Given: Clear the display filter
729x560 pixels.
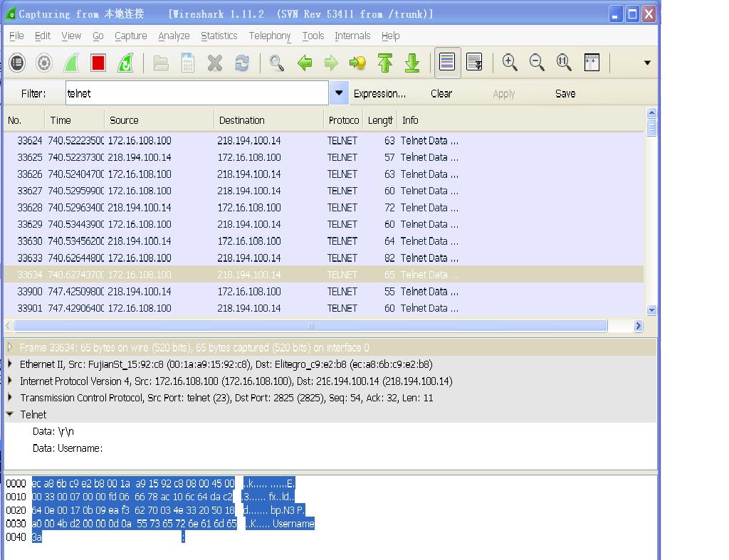Looking at the screenshot, I should [x=441, y=93].
